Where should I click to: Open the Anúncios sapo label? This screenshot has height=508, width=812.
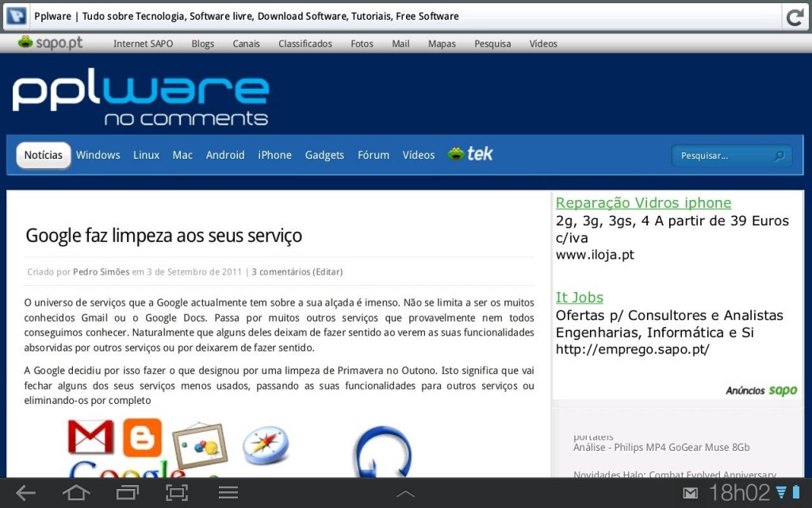click(x=760, y=391)
